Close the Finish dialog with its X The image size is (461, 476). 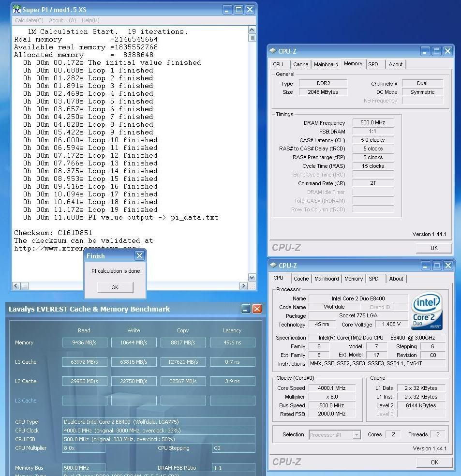click(x=139, y=255)
